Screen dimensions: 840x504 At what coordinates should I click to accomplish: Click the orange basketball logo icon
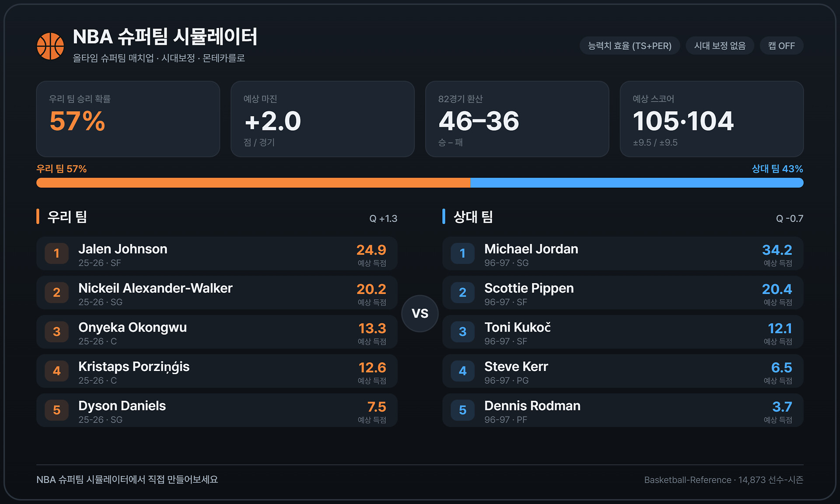[x=50, y=46]
